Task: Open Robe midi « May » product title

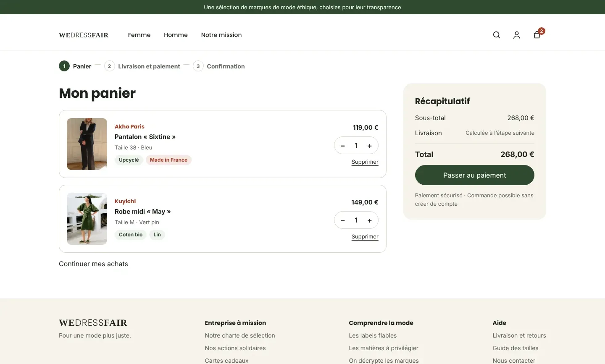Action: [x=143, y=212]
